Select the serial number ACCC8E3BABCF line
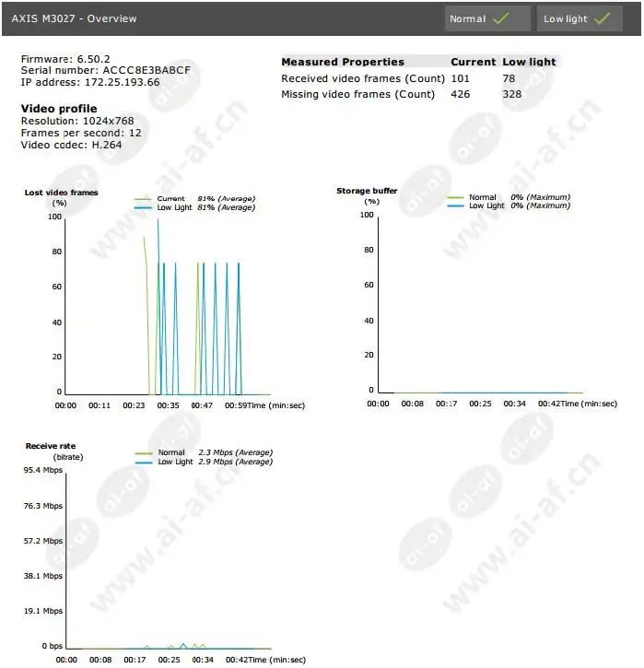The height and width of the screenshot is (668, 644). pyautogui.click(x=106, y=70)
